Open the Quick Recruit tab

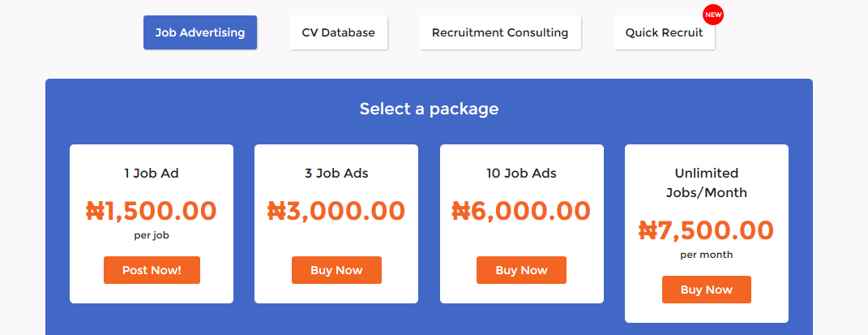(664, 32)
